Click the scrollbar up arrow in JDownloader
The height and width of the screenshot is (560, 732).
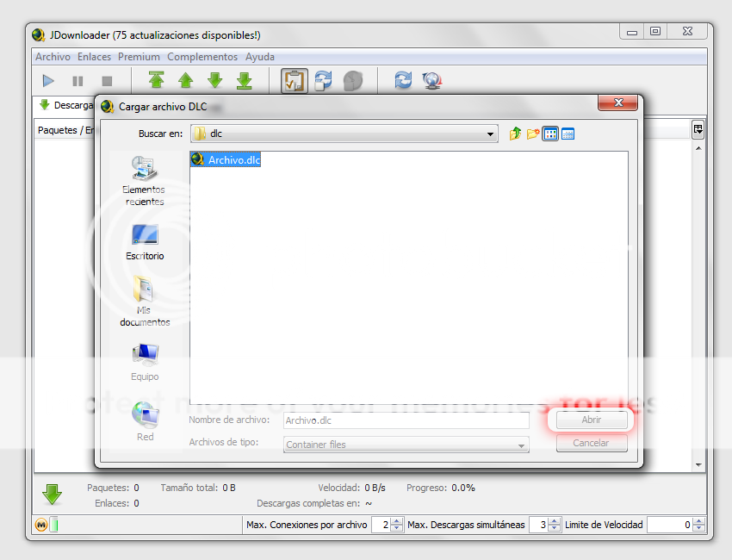click(698, 148)
